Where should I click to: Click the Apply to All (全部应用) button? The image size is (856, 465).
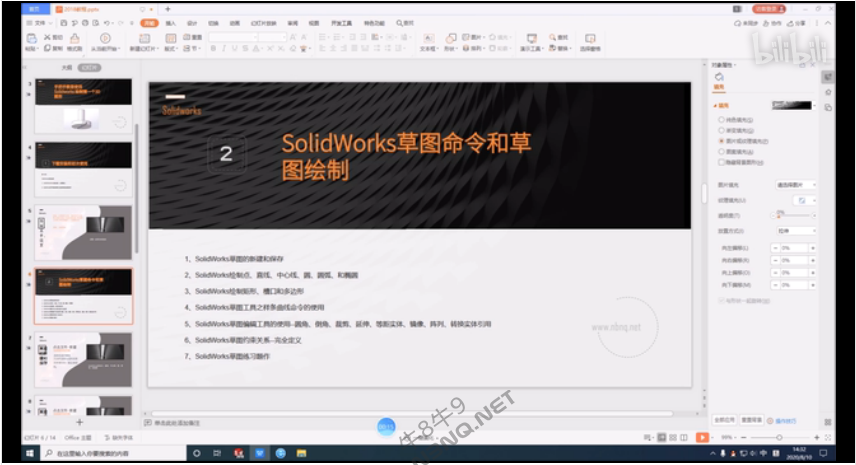(x=724, y=420)
